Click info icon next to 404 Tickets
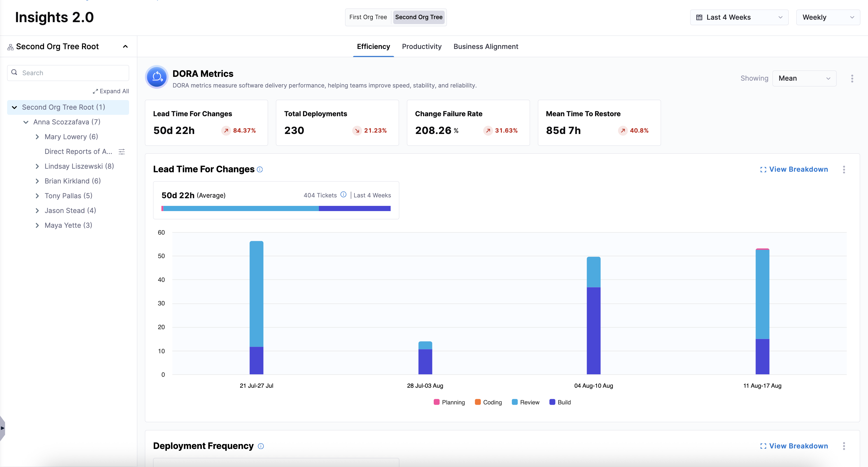Screen dimensions: 868x467 pos(343,194)
